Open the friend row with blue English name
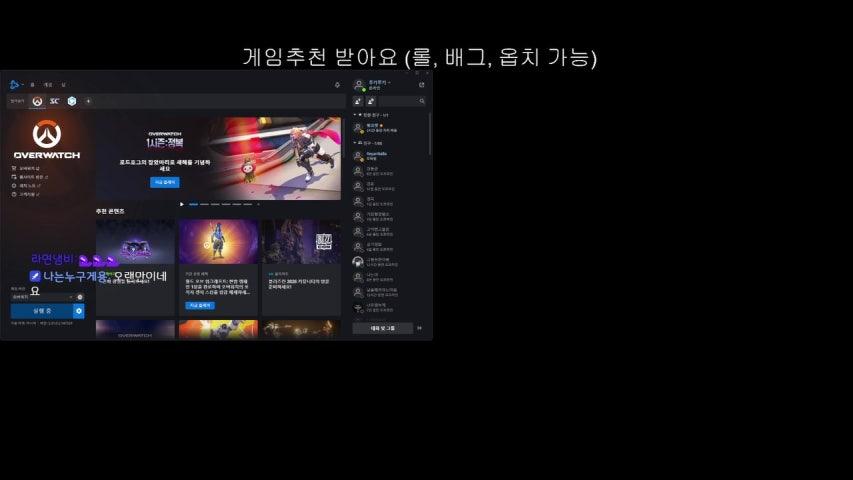853x480 pixels. click(389, 156)
